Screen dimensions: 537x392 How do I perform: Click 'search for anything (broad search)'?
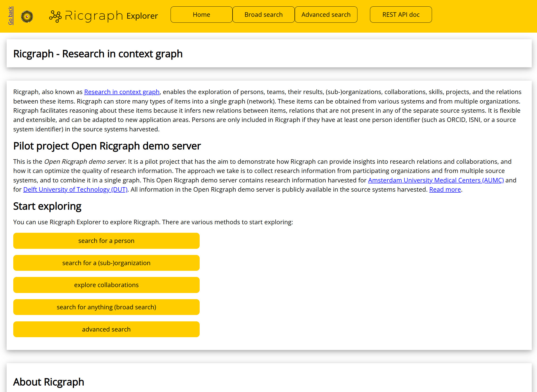tap(106, 307)
